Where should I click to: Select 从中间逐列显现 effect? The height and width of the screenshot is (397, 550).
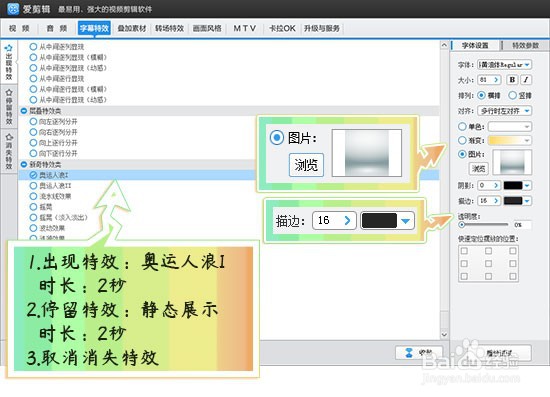click(x=57, y=47)
